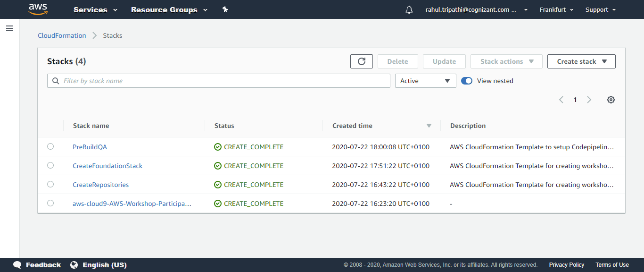Open the CreateRepositories stack link

tap(100, 185)
